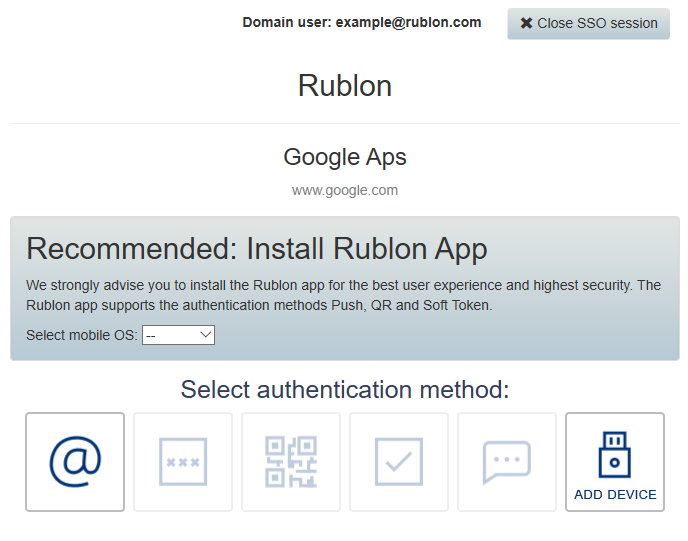Click the Rublon app advisory paragraph

click(343, 294)
